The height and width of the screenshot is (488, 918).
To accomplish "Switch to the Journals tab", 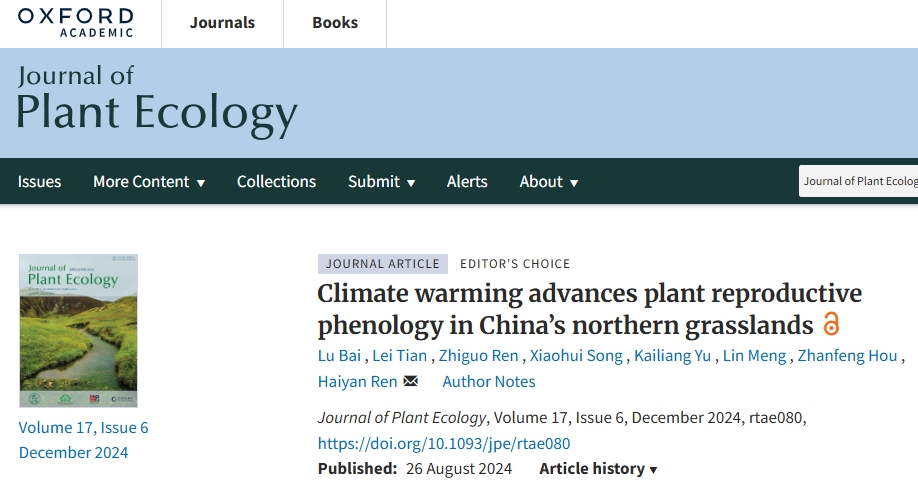I will click(222, 23).
